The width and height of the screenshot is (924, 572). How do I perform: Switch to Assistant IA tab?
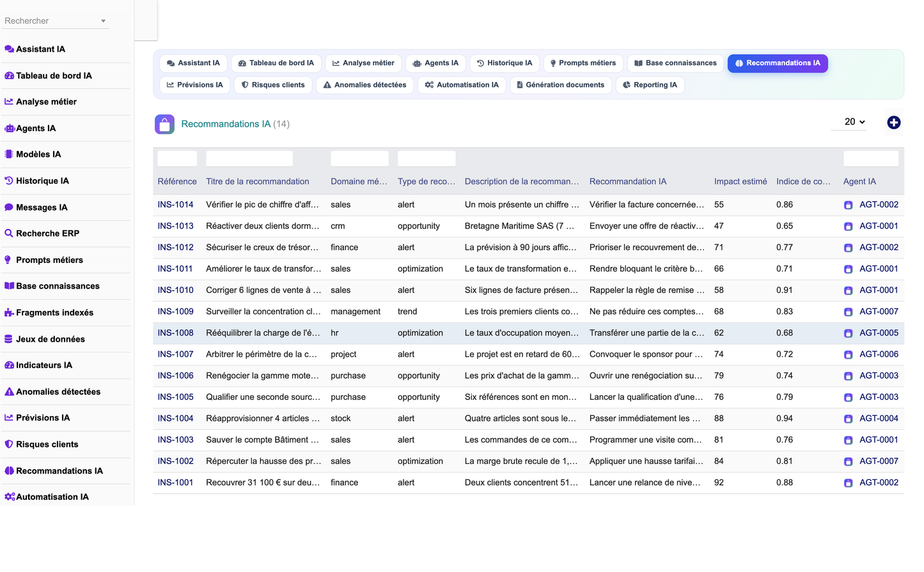click(193, 63)
